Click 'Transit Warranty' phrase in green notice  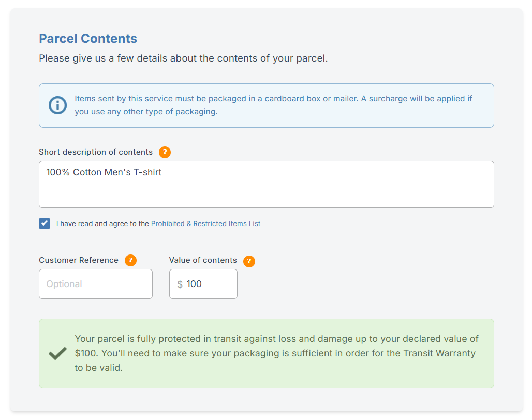[439, 354]
